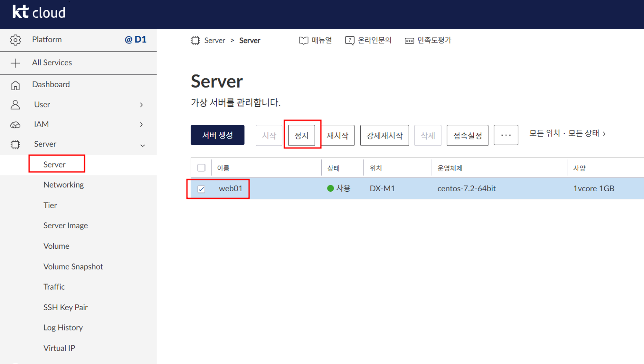644x364 pixels.
Task: Open location and status filter dropdown
Action: [567, 133]
